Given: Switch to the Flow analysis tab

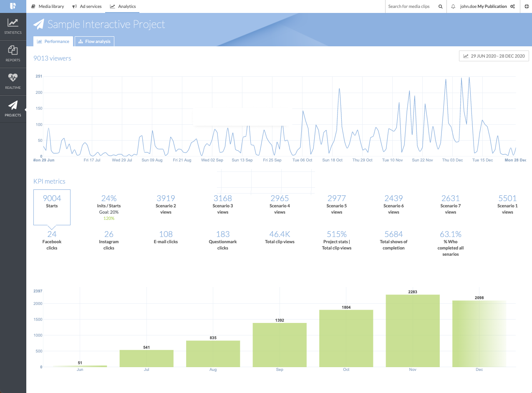Looking at the screenshot, I should point(94,41).
